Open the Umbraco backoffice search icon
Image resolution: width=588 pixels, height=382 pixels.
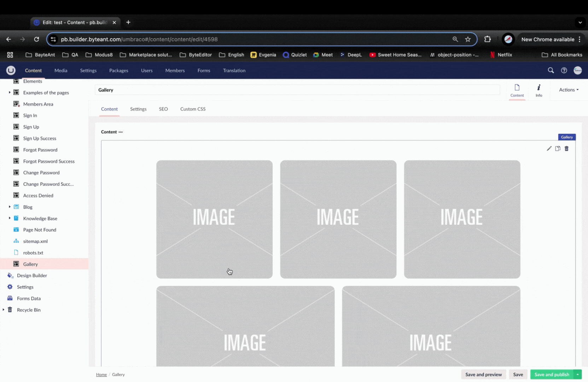[x=551, y=70]
